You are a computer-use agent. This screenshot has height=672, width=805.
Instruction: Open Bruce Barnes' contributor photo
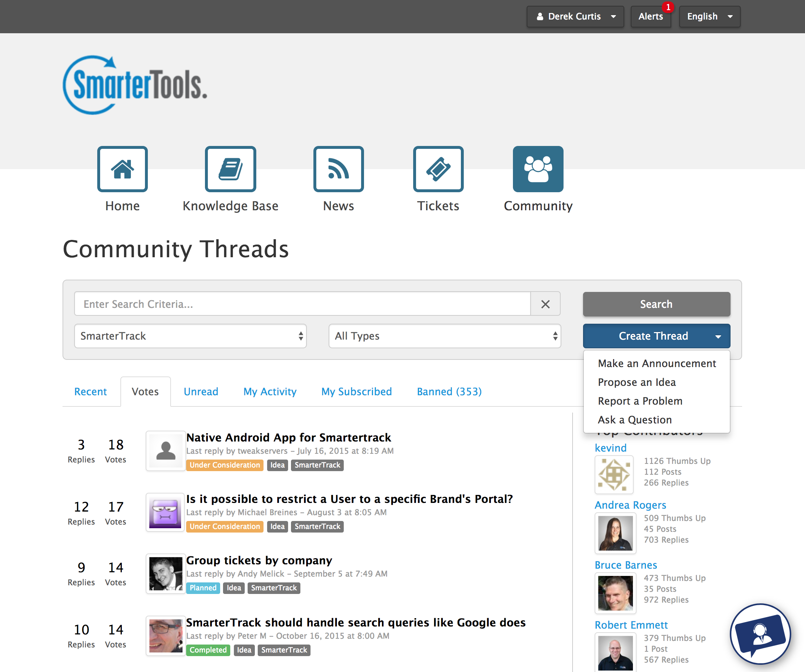pyautogui.click(x=615, y=593)
